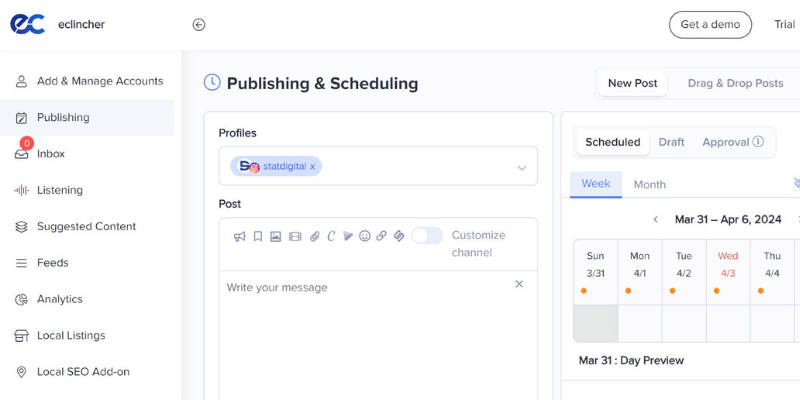
Task: Switch to the Month calendar view
Action: pyautogui.click(x=650, y=184)
